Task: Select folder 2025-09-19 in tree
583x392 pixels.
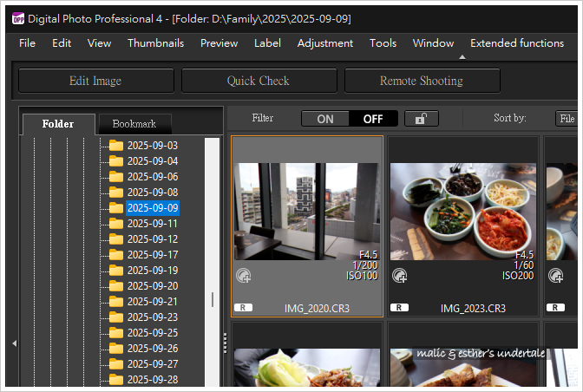Action: [153, 270]
